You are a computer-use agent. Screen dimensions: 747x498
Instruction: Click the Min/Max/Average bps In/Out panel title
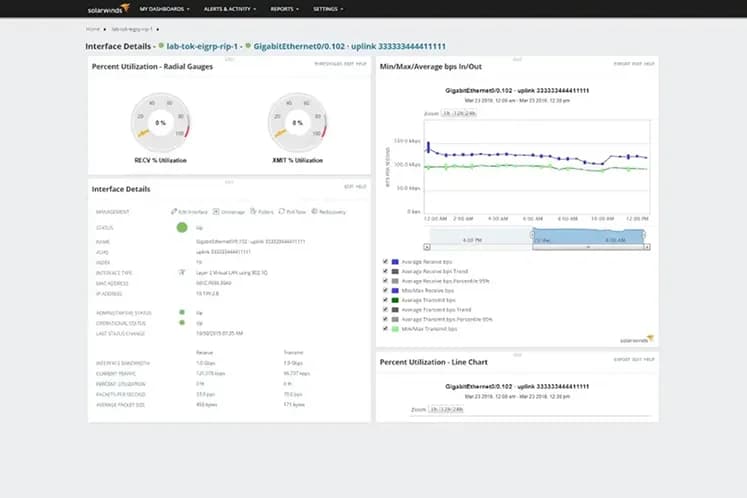pos(431,67)
